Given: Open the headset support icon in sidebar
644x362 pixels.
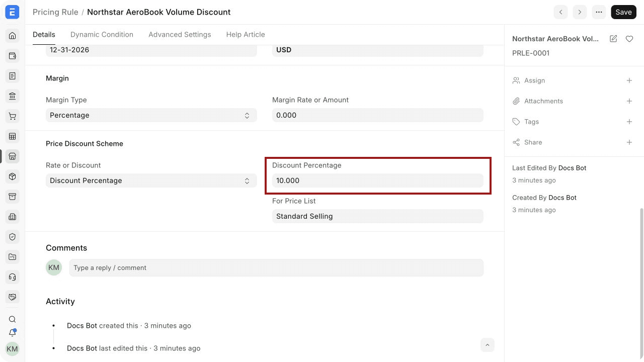Looking at the screenshot, I should 13,277.
